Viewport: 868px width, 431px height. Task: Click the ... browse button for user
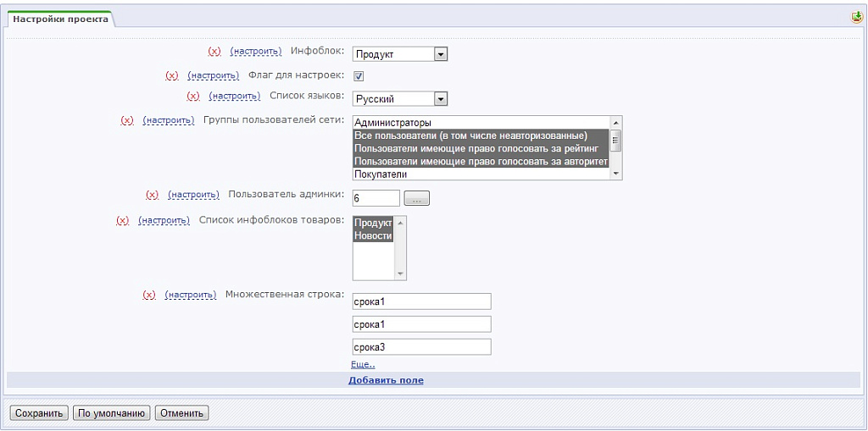pos(417,199)
